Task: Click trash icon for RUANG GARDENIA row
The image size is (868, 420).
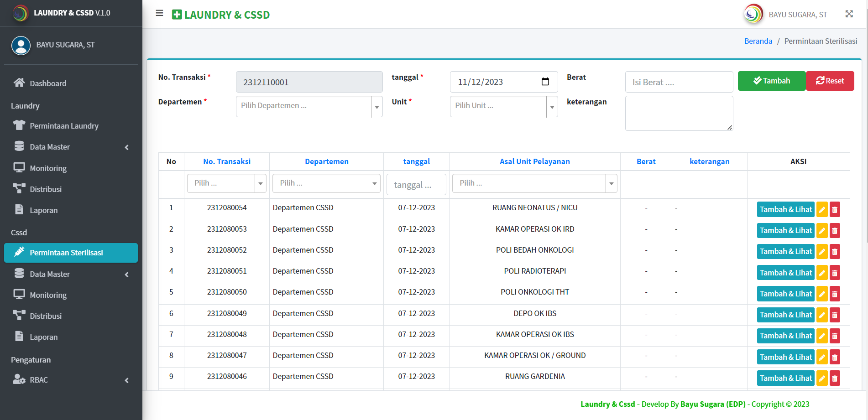Action: [835, 379]
